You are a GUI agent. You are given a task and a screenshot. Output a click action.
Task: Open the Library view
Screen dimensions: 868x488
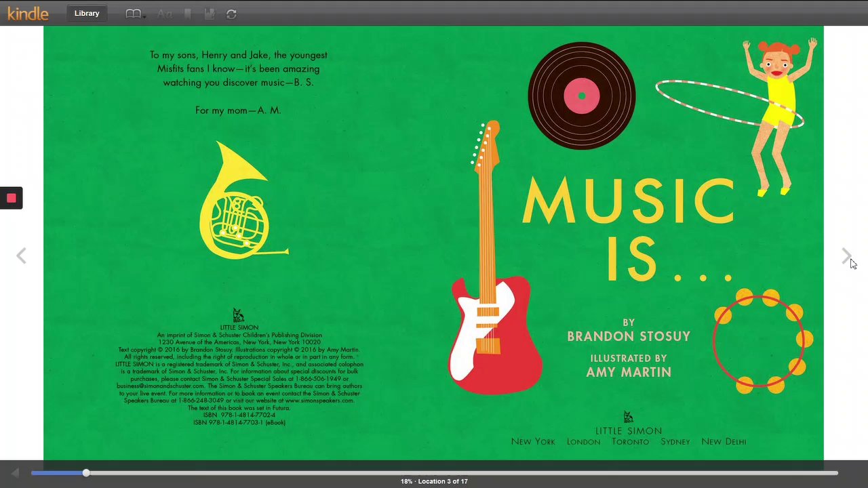click(87, 14)
